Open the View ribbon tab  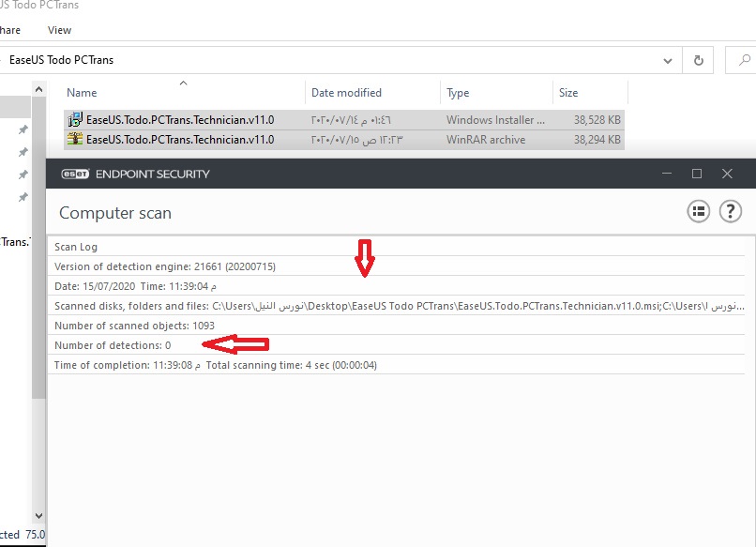click(x=59, y=30)
